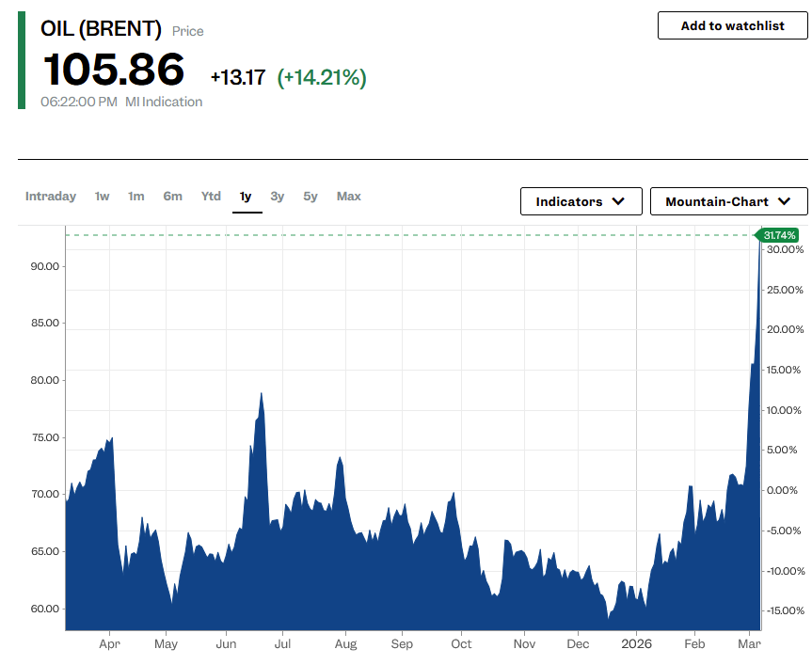Expand the Mountain-Chart type dropdown
Screen dimensions: 812x665
728,201
